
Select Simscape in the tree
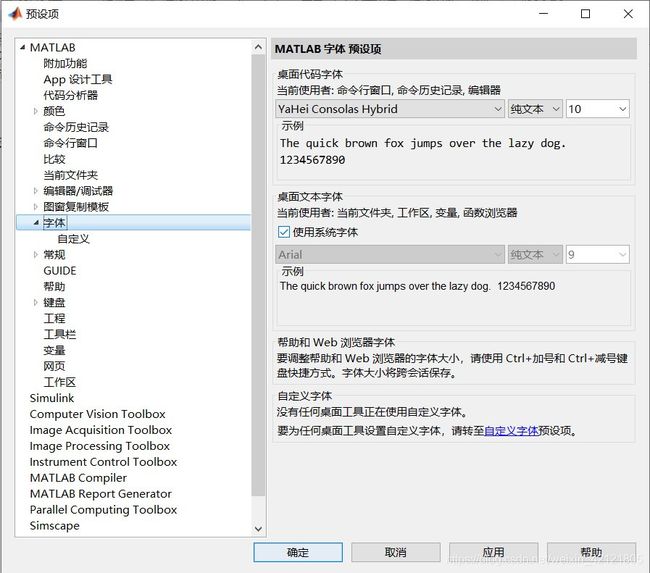[x=55, y=526]
